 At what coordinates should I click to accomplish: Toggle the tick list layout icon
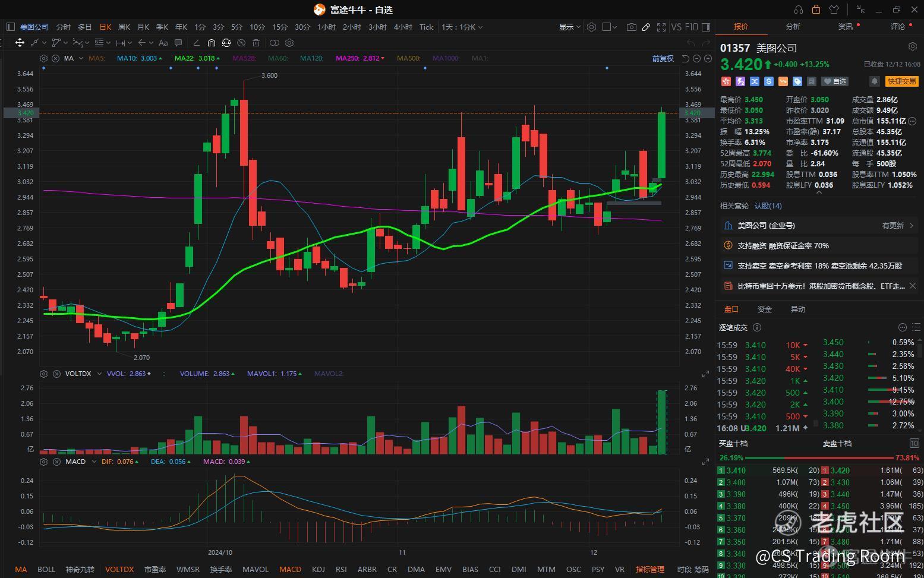point(916,327)
